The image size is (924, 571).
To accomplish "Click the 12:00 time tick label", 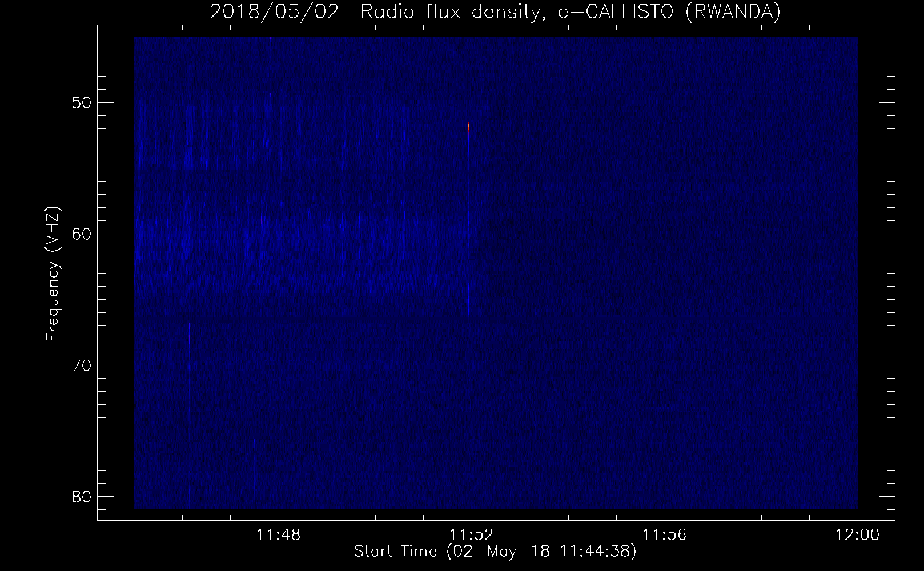I will click(x=858, y=535).
